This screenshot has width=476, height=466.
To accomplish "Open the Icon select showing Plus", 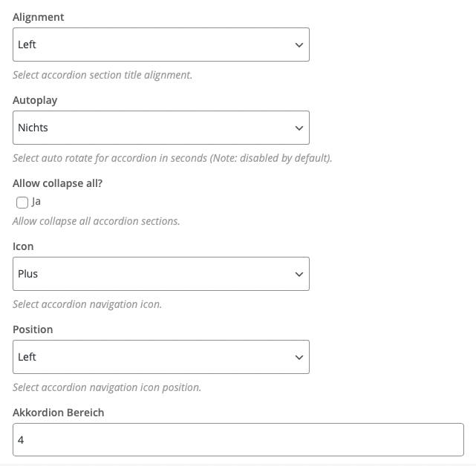I will [161, 274].
